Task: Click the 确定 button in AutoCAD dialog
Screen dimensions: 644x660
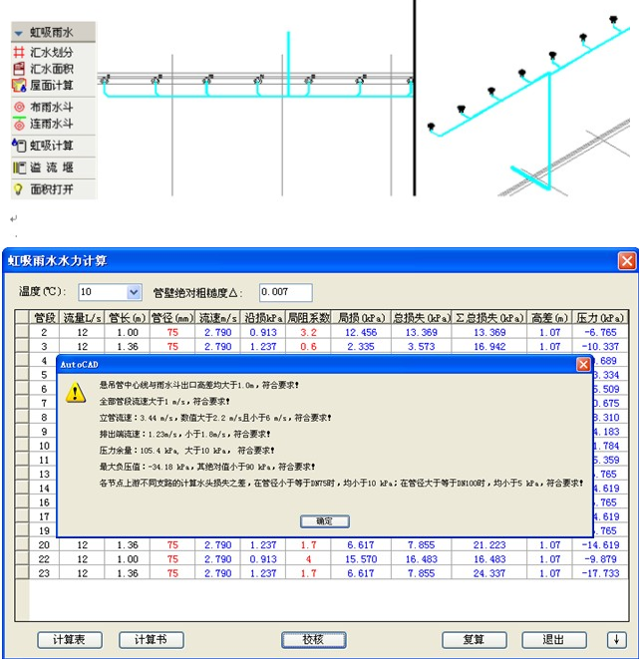Action: (325, 521)
